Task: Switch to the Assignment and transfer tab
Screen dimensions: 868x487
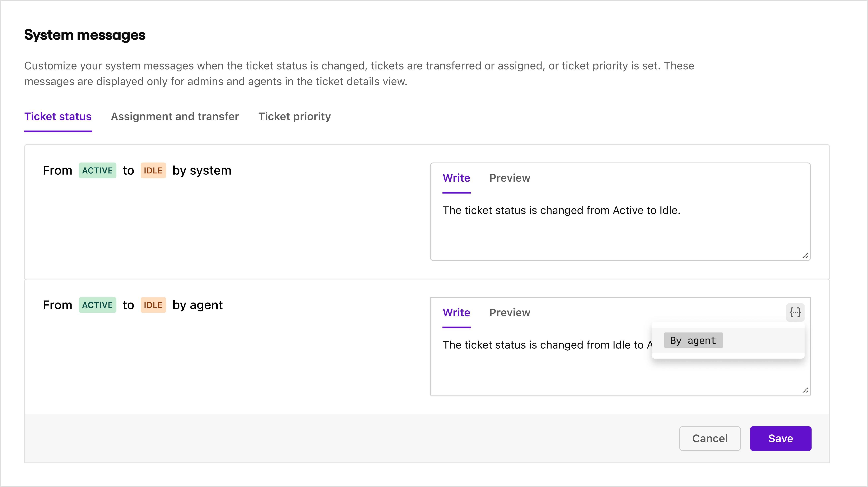Action: [x=175, y=116]
